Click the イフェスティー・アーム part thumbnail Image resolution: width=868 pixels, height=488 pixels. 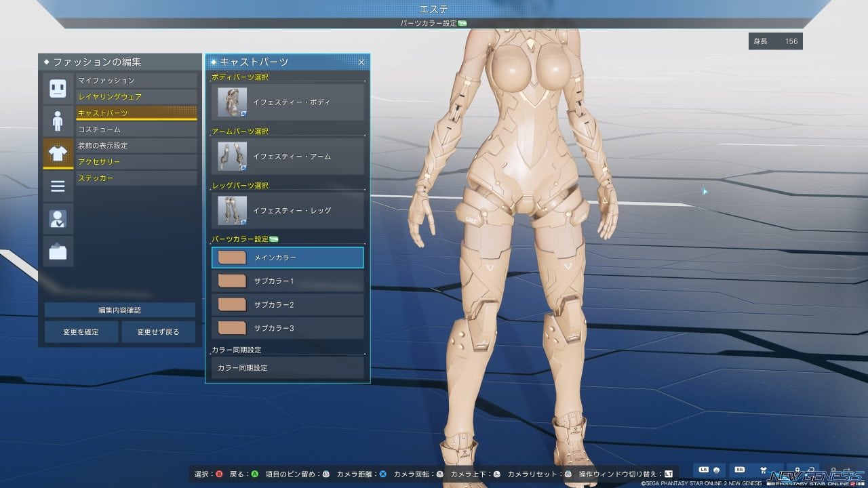232,157
